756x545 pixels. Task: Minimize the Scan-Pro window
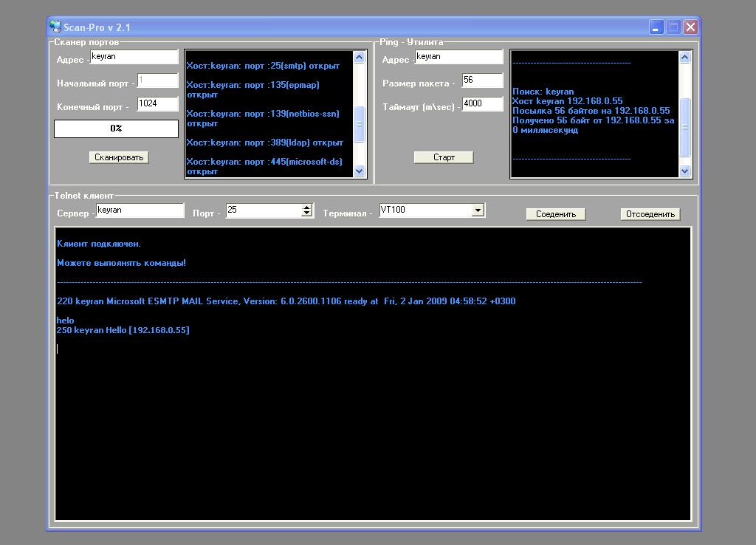(x=656, y=27)
